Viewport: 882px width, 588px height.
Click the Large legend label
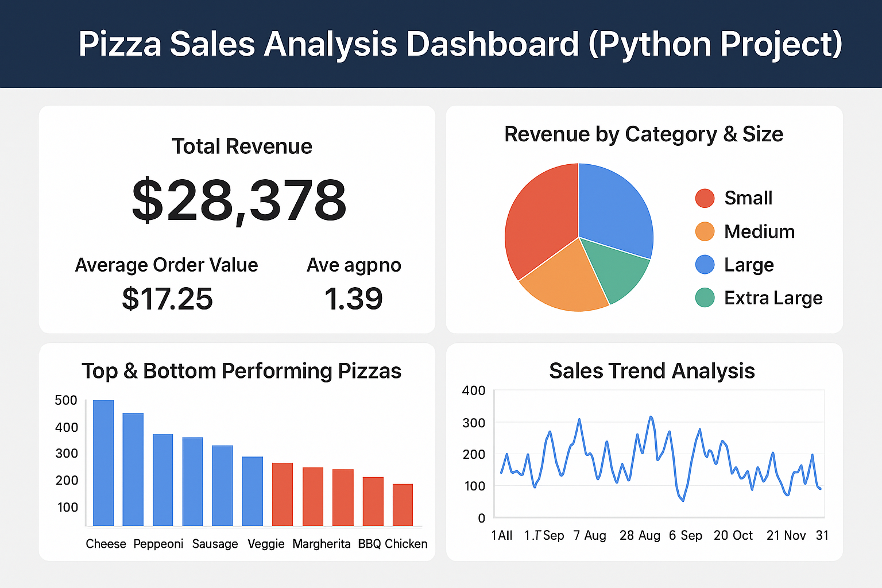click(749, 265)
